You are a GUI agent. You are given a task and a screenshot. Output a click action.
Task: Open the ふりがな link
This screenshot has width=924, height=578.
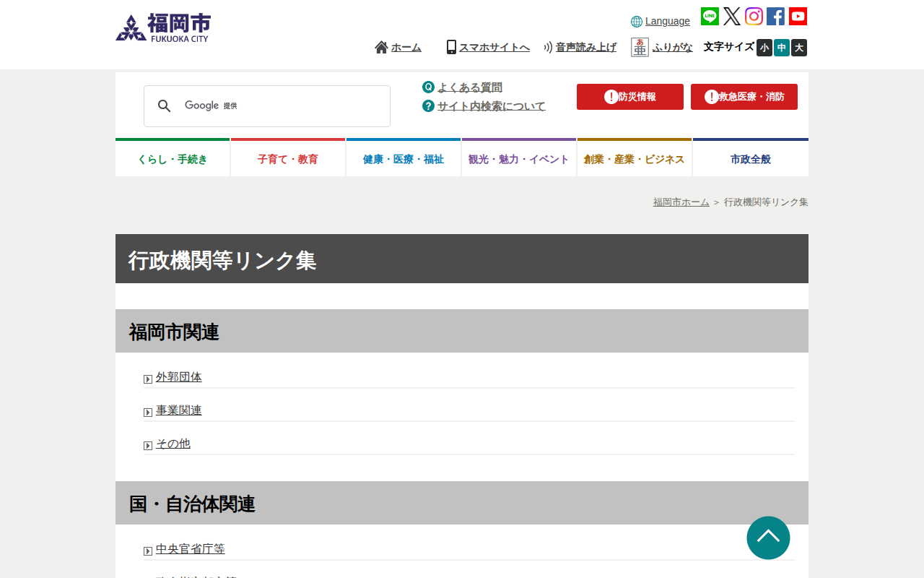click(x=673, y=48)
